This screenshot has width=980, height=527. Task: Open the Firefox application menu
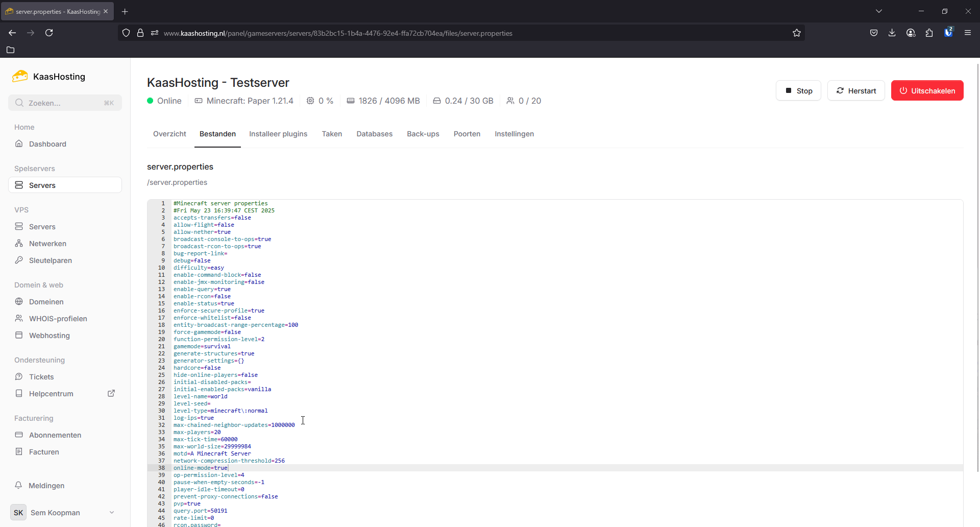pos(967,33)
